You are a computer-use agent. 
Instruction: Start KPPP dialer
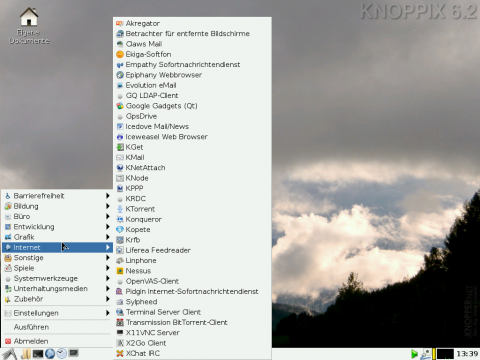[x=192, y=189]
